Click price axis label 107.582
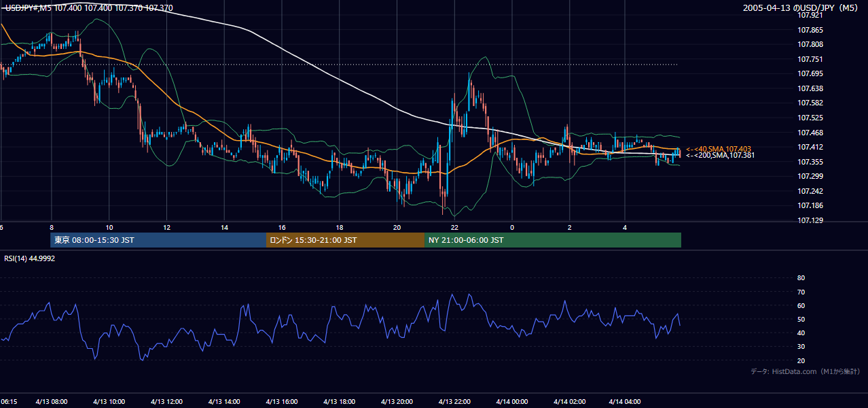Screen dimensions: 868x408 [x=811, y=103]
